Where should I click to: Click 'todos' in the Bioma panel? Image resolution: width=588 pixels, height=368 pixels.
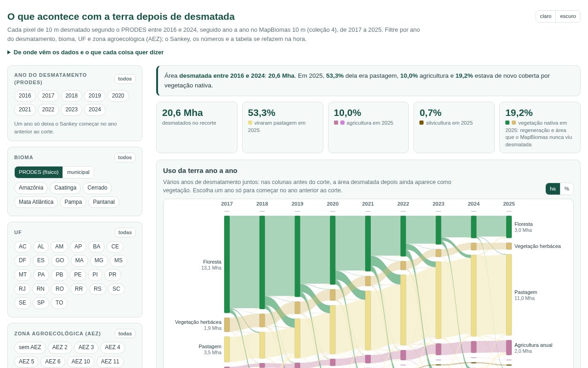click(x=125, y=157)
